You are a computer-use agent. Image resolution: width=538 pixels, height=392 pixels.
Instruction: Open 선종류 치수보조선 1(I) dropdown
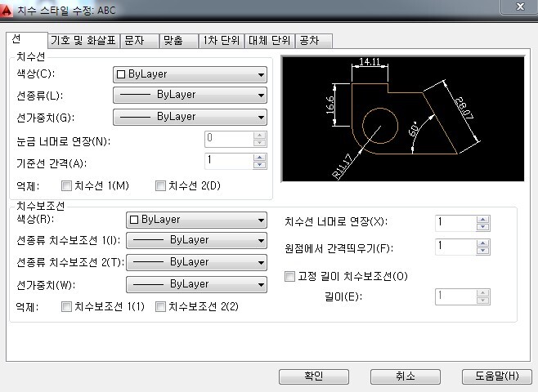(196, 240)
